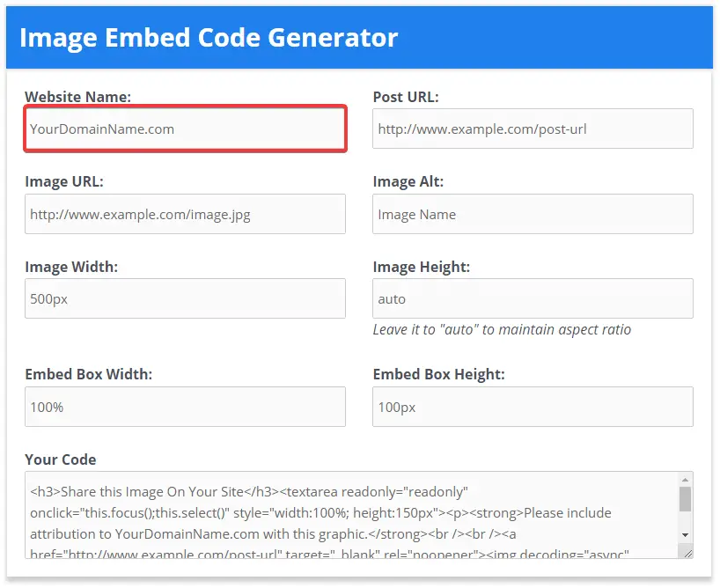The height and width of the screenshot is (588, 720).
Task: Select the Embed Box Width input
Action: (x=185, y=407)
